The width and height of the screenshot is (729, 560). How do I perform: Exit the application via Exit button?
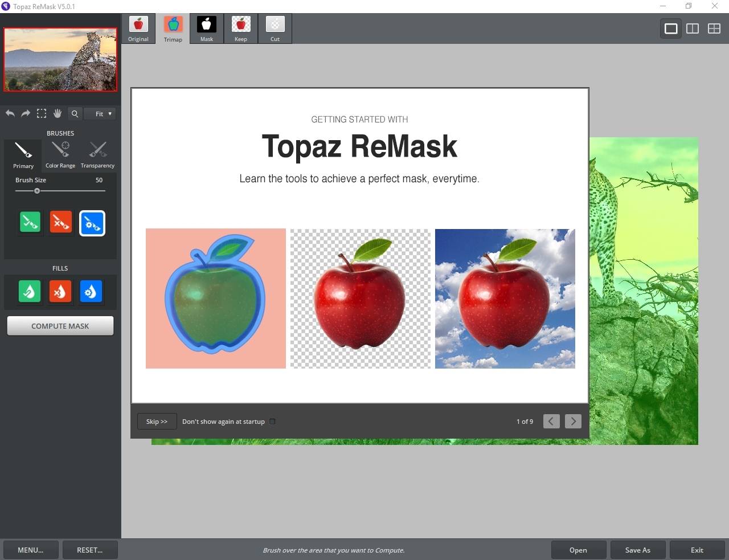point(697,550)
